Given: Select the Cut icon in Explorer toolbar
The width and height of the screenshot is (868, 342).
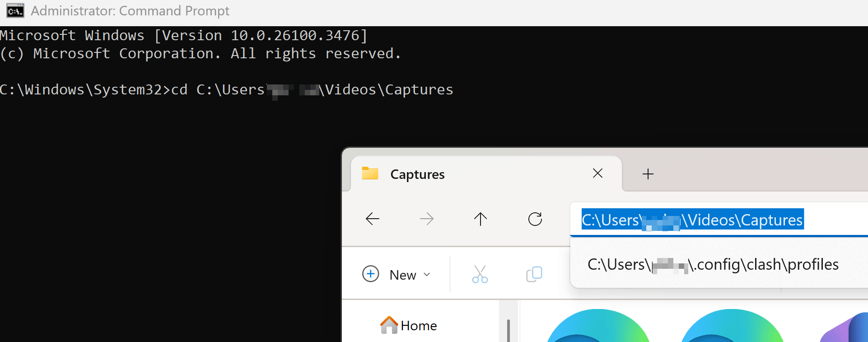Looking at the screenshot, I should pos(480,274).
